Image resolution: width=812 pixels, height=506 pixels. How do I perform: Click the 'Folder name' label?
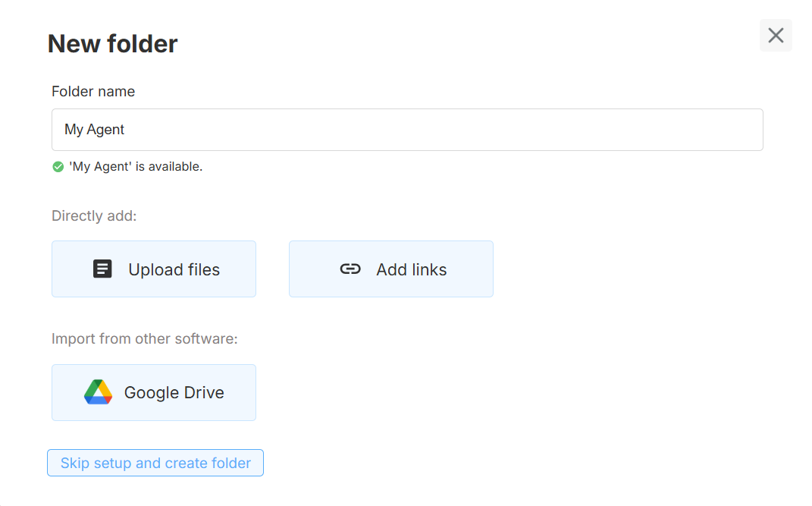point(93,92)
